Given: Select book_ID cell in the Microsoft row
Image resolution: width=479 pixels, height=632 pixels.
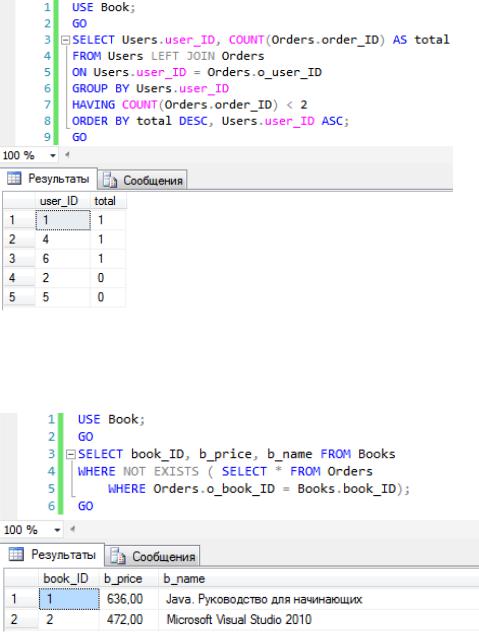Looking at the screenshot, I should [x=69, y=620].
